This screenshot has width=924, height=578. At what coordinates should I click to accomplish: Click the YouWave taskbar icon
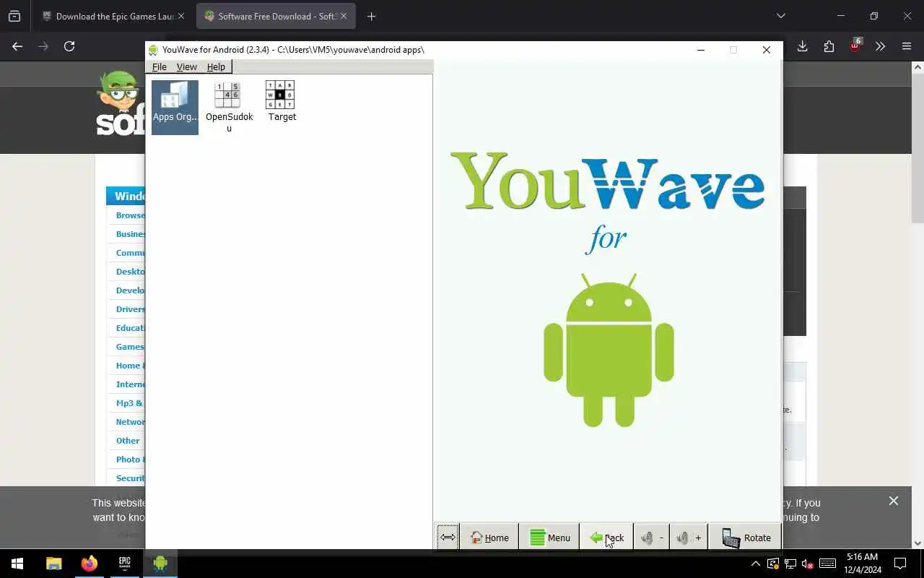[x=160, y=564]
